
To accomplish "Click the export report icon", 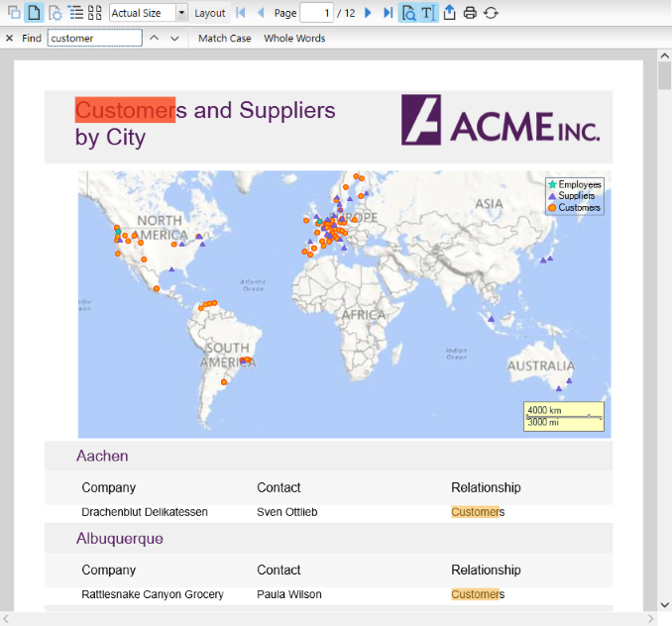I will pos(449,13).
